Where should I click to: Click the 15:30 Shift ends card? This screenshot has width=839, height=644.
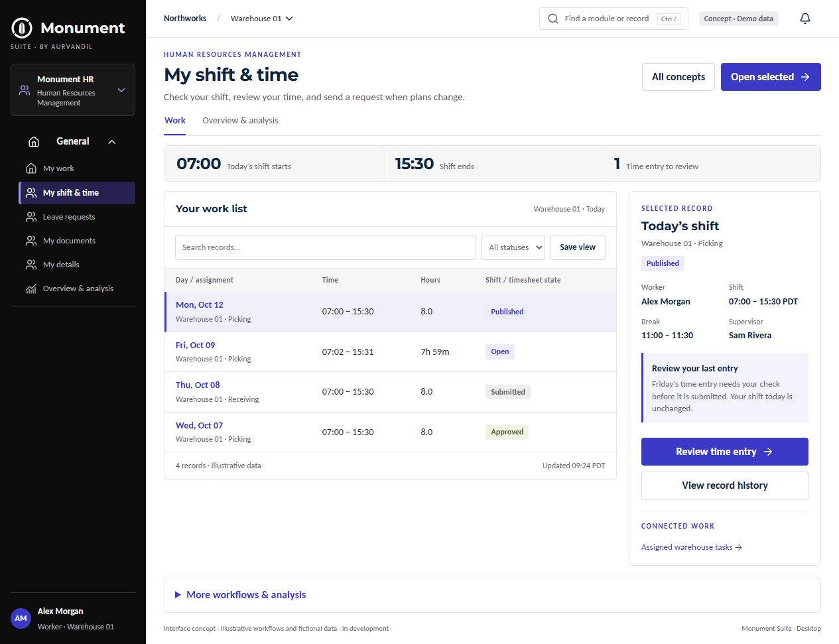coord(493,164)
